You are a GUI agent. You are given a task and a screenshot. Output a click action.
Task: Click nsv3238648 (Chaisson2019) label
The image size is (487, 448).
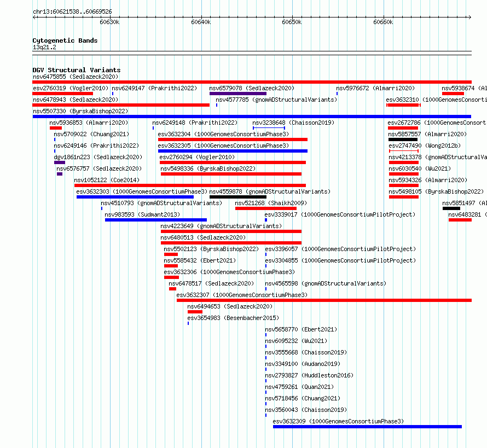point(293,123)
